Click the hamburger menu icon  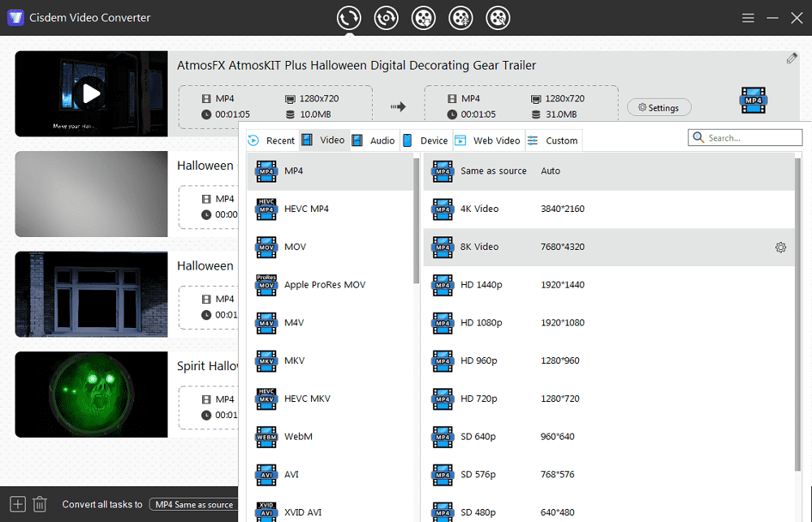[x=748, y=18]
